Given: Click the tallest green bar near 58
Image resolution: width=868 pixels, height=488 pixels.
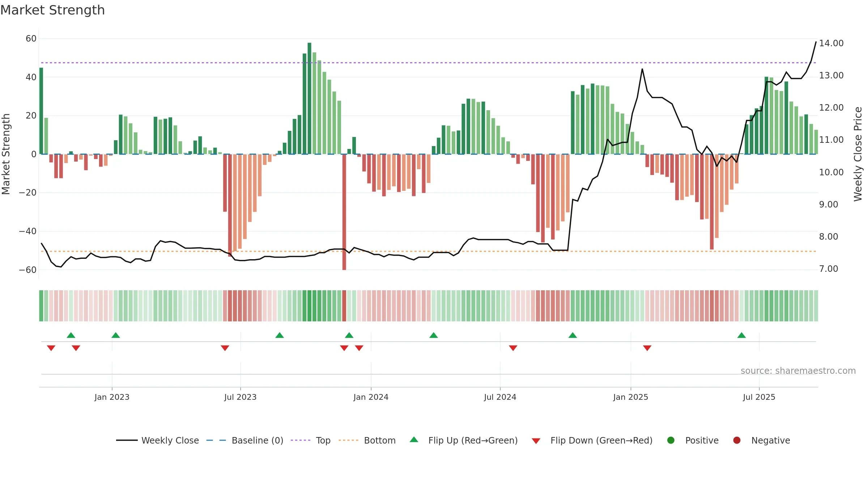Looking at the screenshot, I should [309, 98].
